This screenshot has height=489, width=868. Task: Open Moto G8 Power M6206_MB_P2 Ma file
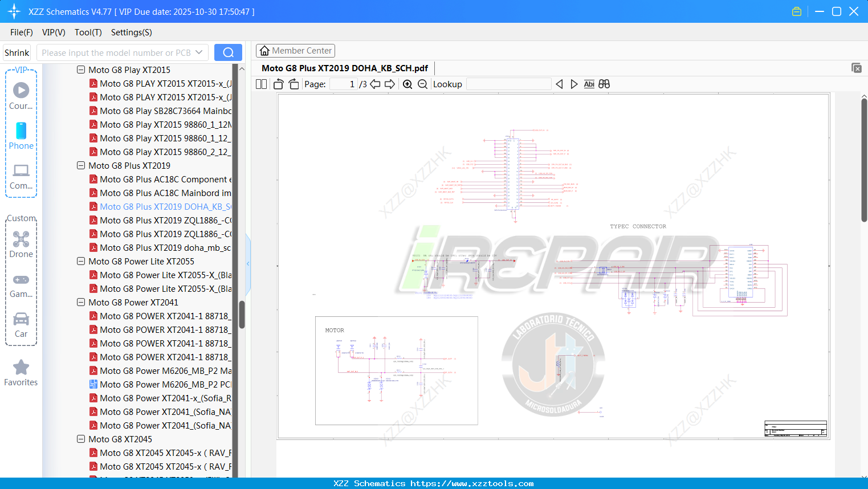tap(160, 371)
